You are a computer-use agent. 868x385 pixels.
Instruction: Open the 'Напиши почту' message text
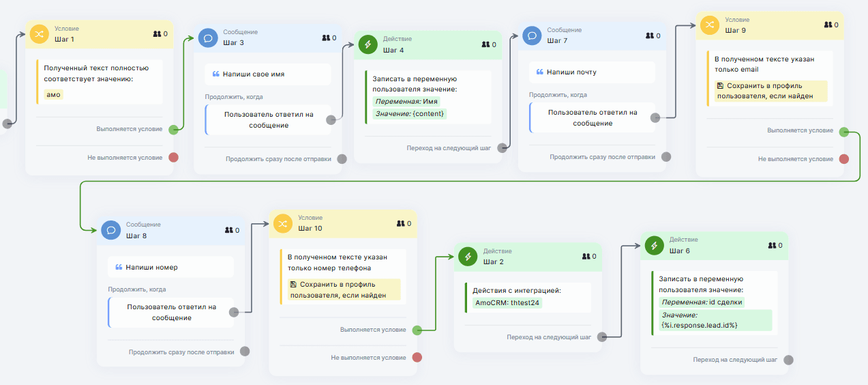coord(592,72)
